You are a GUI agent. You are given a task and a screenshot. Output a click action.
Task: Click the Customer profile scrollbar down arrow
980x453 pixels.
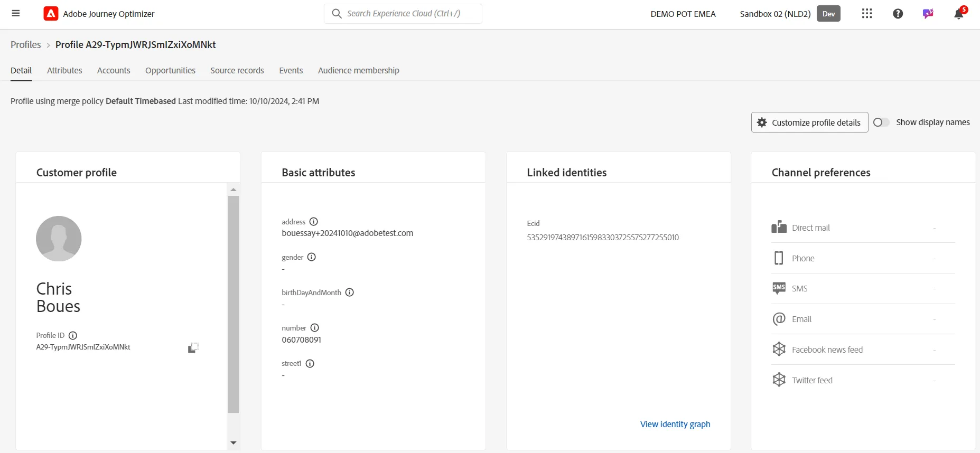click(x=234, y=443)
